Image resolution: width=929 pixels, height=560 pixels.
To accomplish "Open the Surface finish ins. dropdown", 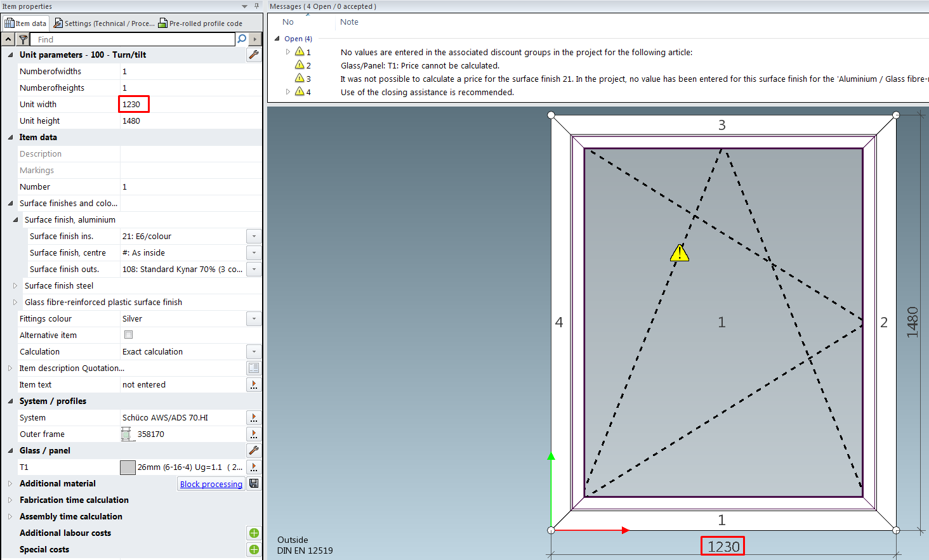I will click(254, 237).
